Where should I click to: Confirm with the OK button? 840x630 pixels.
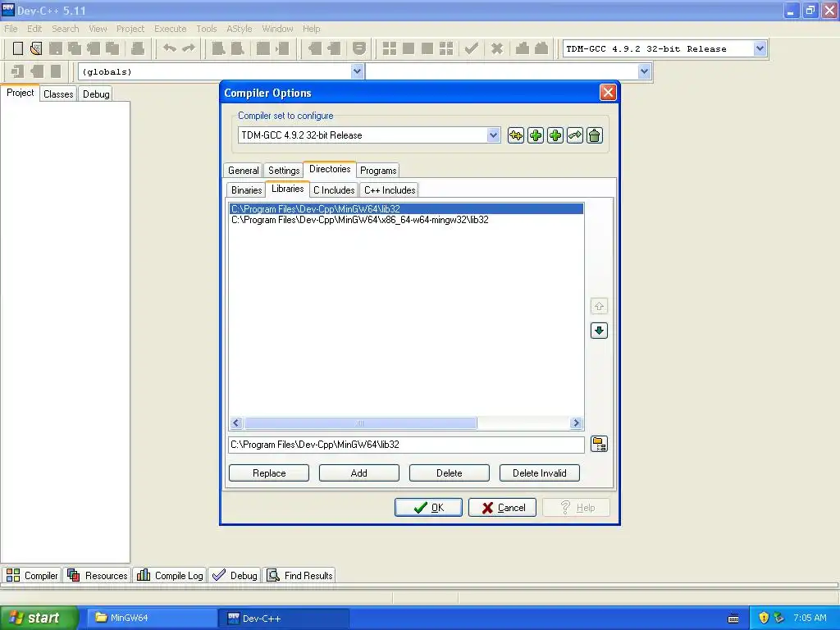coord(428,507)
